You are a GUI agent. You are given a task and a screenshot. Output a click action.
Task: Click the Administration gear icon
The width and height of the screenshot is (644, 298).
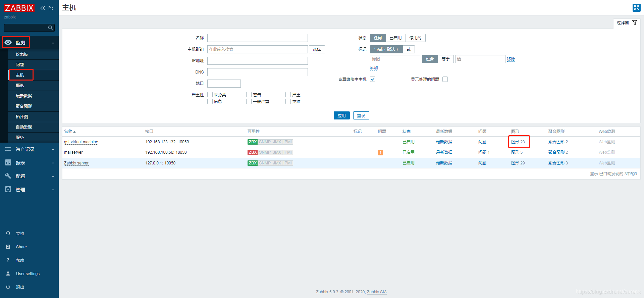8,189
